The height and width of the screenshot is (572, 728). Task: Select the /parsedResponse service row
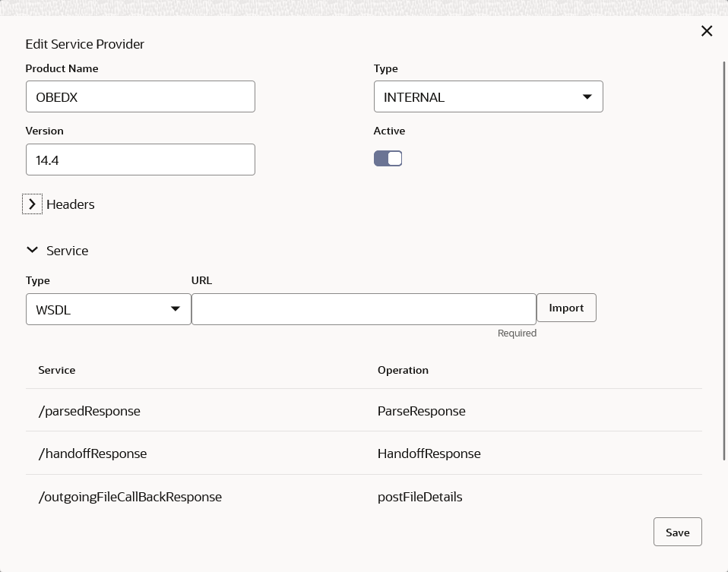click(x=90, y=411)
